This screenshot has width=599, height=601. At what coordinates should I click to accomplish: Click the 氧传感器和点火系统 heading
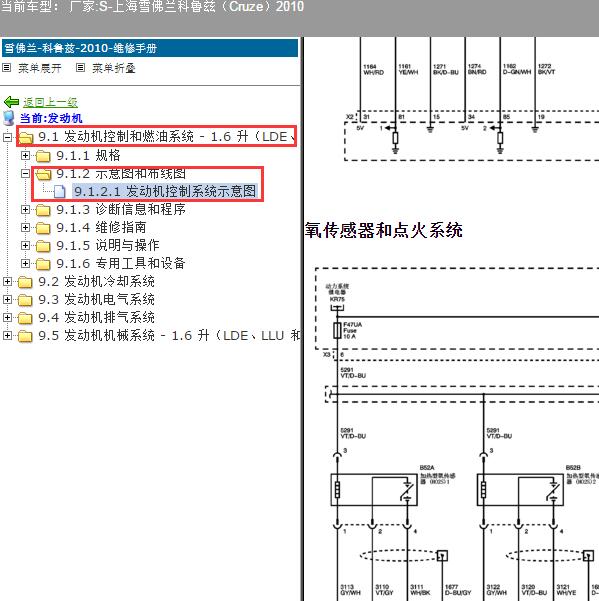[x=384, y=230]
